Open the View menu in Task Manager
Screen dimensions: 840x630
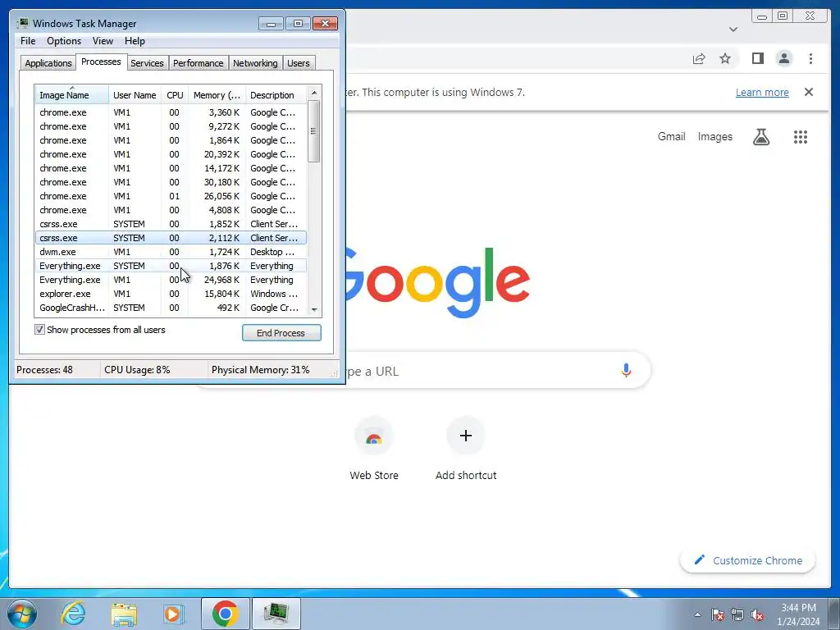103,41
